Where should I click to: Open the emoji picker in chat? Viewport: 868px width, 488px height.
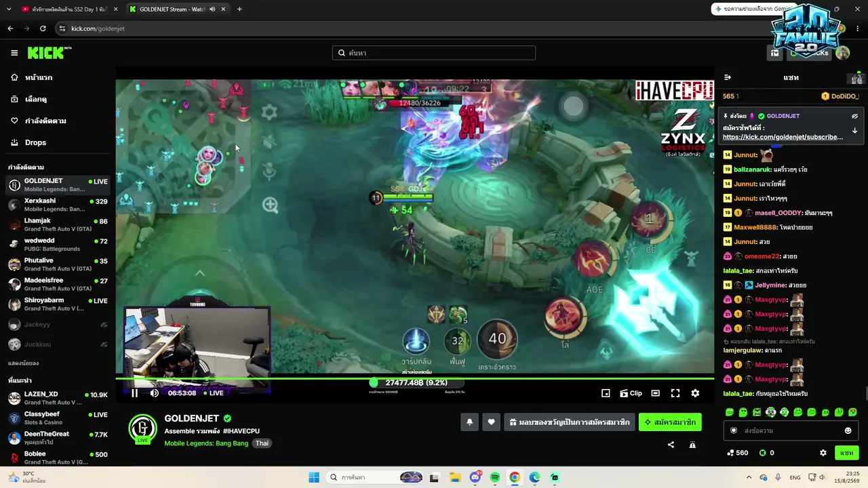click(848, 430)
